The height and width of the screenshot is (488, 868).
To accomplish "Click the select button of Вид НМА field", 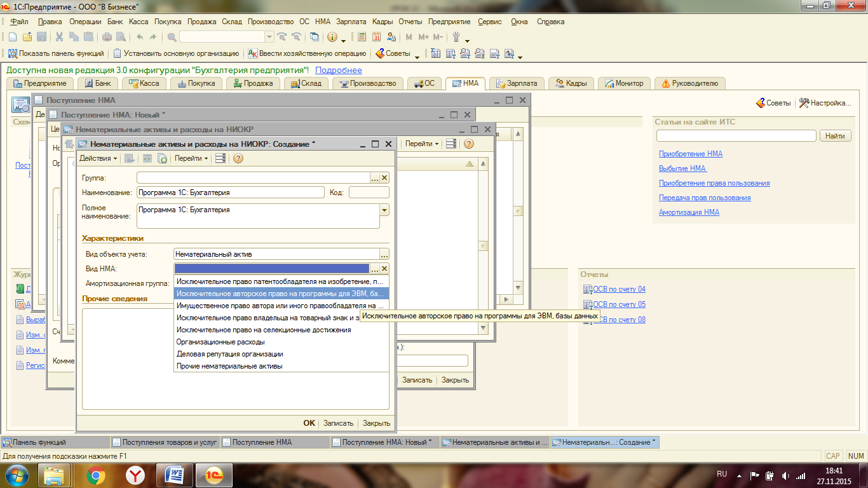I will click(x=375, y=269).
